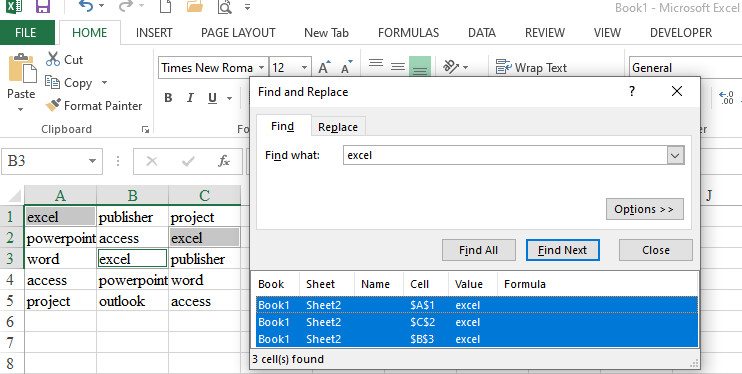Click the Paste clipboard icon
Screen dimensions: 742x374
point(22,69)
